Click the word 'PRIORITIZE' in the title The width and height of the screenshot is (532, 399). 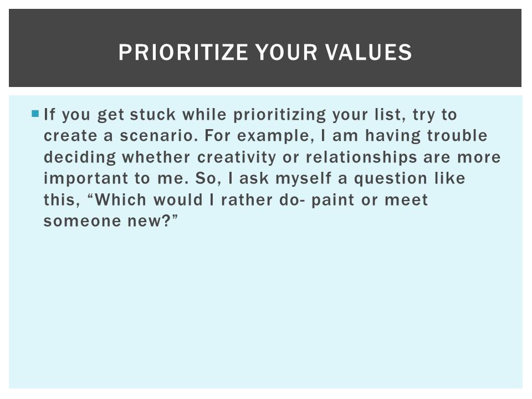point(183,52)
